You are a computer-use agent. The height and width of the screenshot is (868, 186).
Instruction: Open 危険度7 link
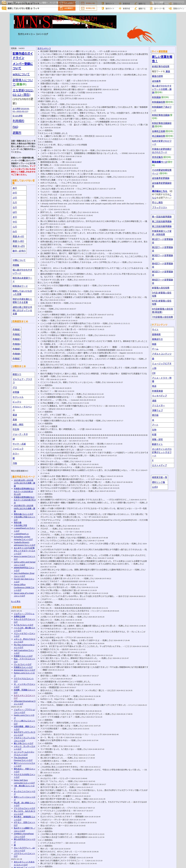point(17,358)
